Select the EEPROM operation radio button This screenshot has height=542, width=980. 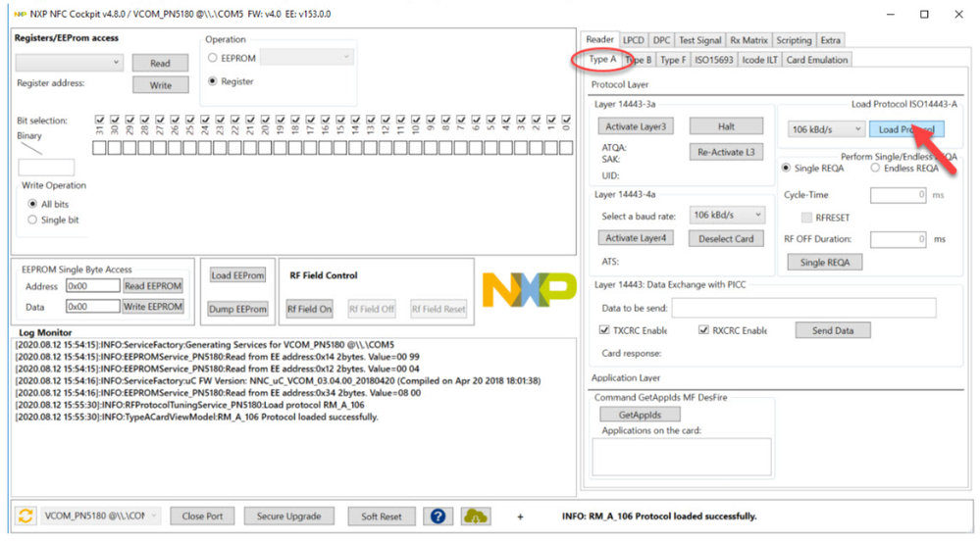pyautogui.click(x=213, y=58)
